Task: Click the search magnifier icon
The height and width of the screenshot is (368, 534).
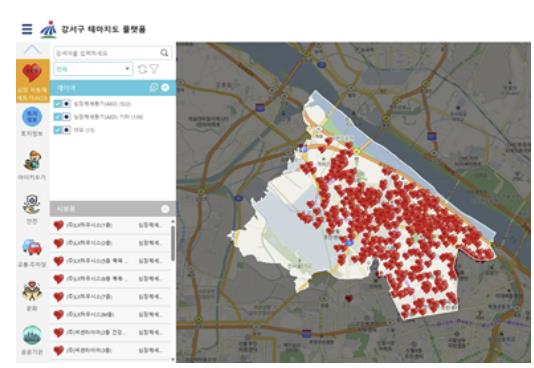Action: (164, 53)
